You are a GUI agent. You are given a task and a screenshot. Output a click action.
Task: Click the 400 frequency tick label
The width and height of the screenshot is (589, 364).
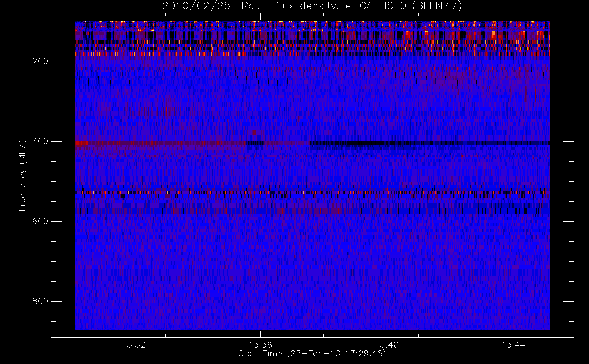pos(40,141)
